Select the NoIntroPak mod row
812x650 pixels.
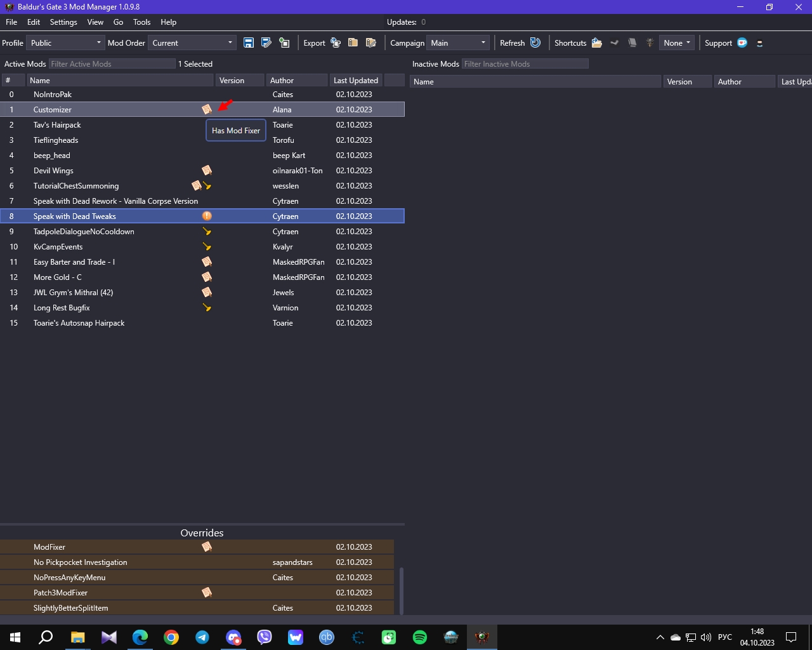tap(202, 94)
